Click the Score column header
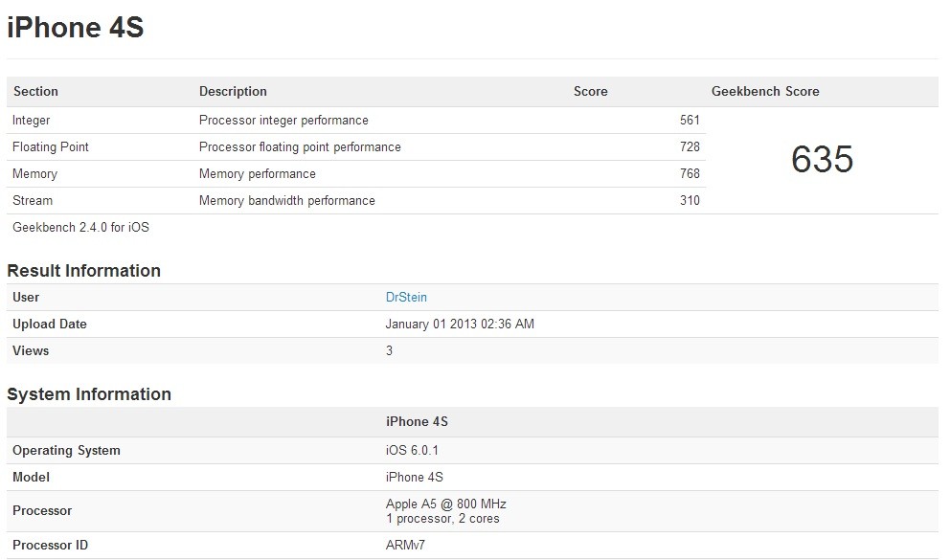 (590, 92)
